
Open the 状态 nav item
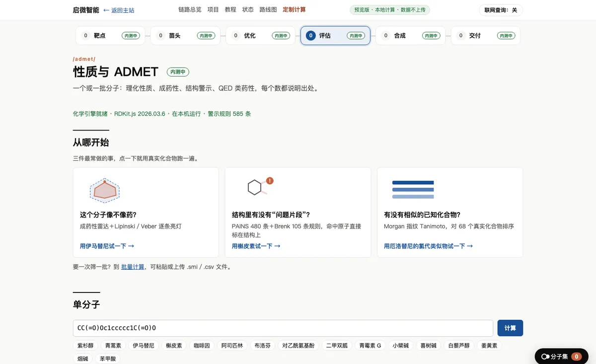pyautogui.click(x=248, y=9)
